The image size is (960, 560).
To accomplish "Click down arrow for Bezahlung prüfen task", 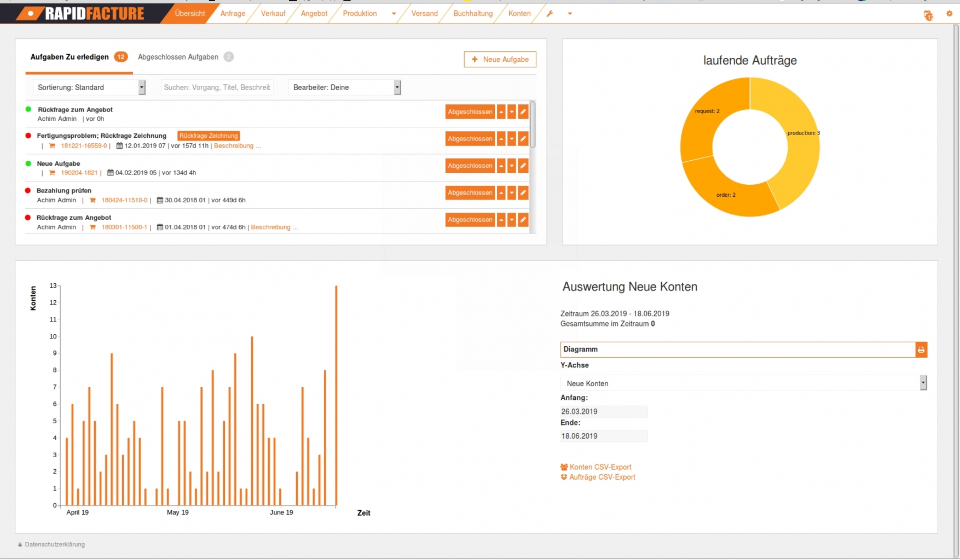I will pyautogui.click(x=512, y=192).
